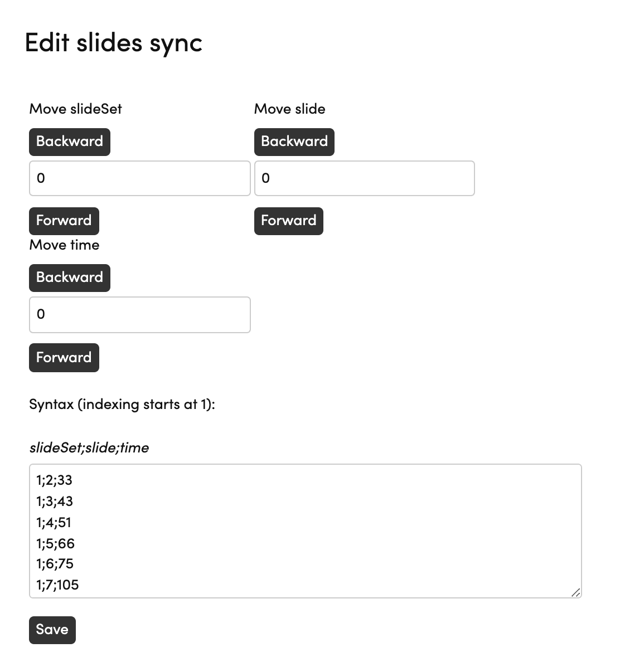
Task: Click inside the slide sync textarea
Action: (304, 529)
